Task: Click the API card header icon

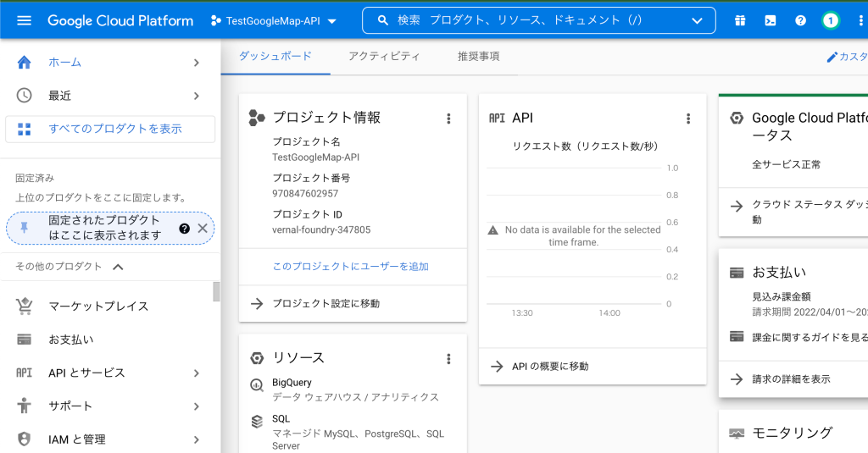Action: point(497,118)
